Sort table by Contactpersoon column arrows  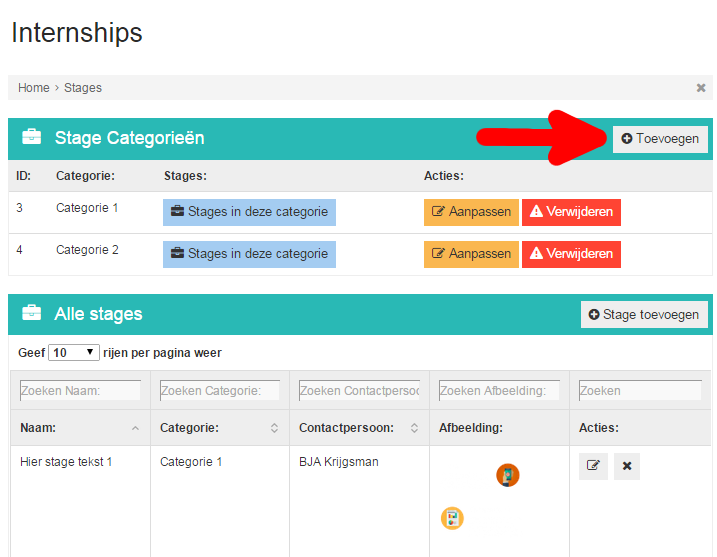point(414,428)
